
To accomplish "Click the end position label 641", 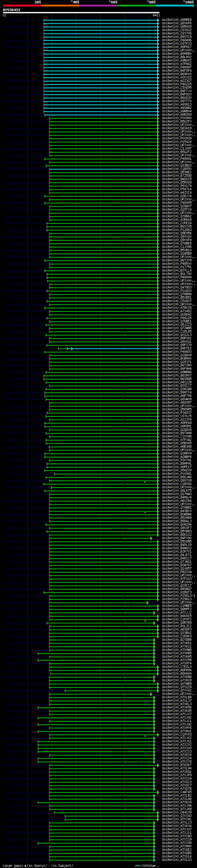I will 155,15.
